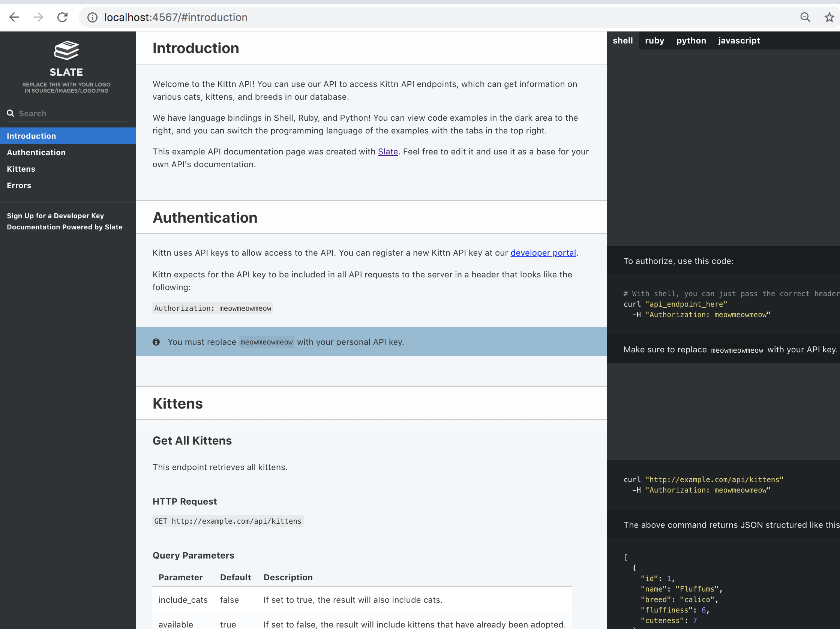Click the browser back arrow

click(x=14, y=17)
